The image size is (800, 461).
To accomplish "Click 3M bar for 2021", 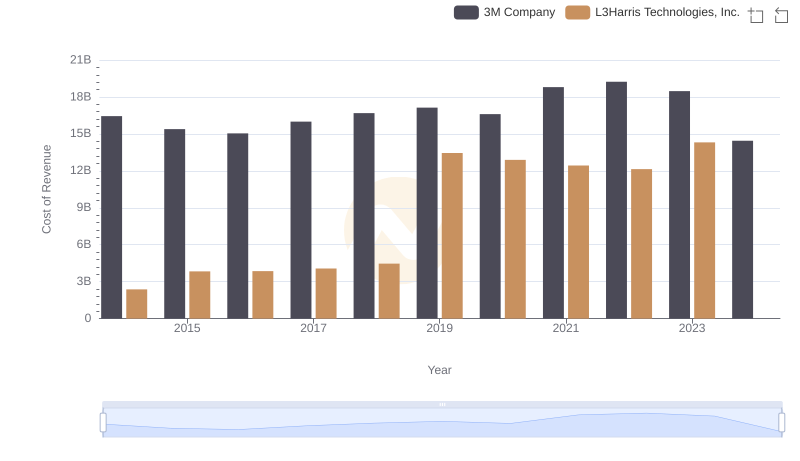I will [554, 203].
